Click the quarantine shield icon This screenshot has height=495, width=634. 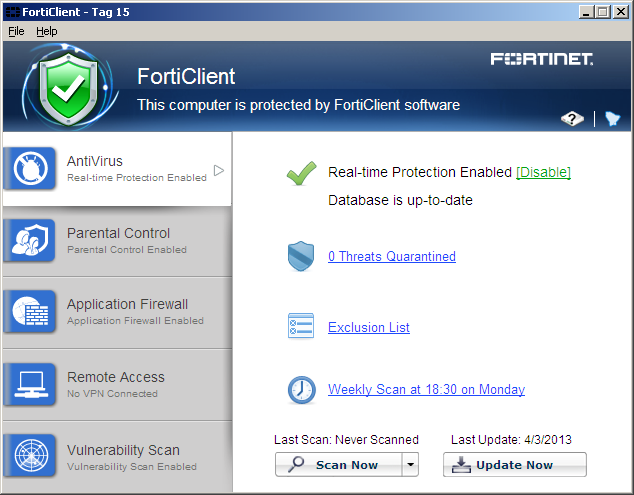[x=301, y=257]
